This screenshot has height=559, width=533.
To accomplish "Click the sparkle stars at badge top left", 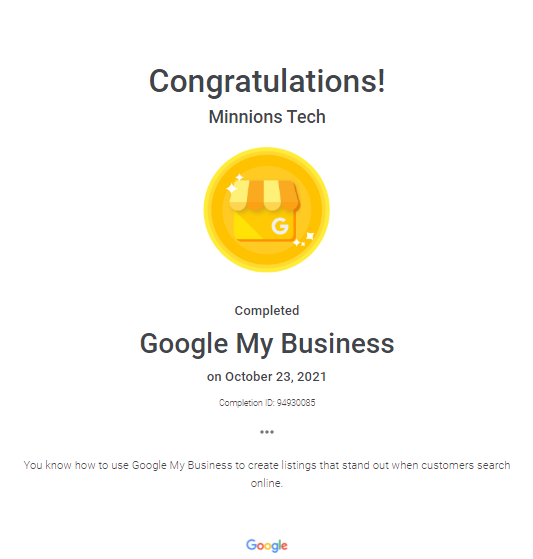I will click(x=235, y=183).
